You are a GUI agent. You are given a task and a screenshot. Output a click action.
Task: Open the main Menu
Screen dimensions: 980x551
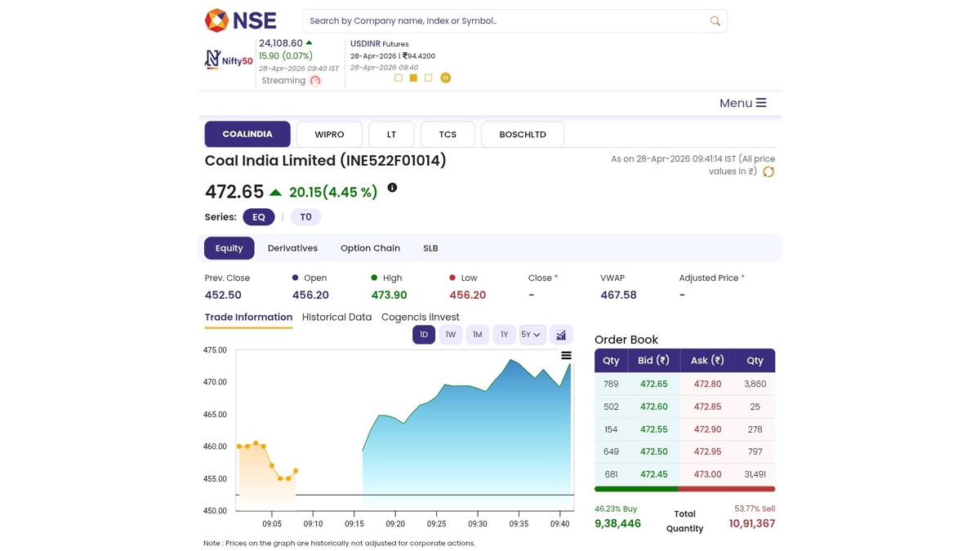742,103
